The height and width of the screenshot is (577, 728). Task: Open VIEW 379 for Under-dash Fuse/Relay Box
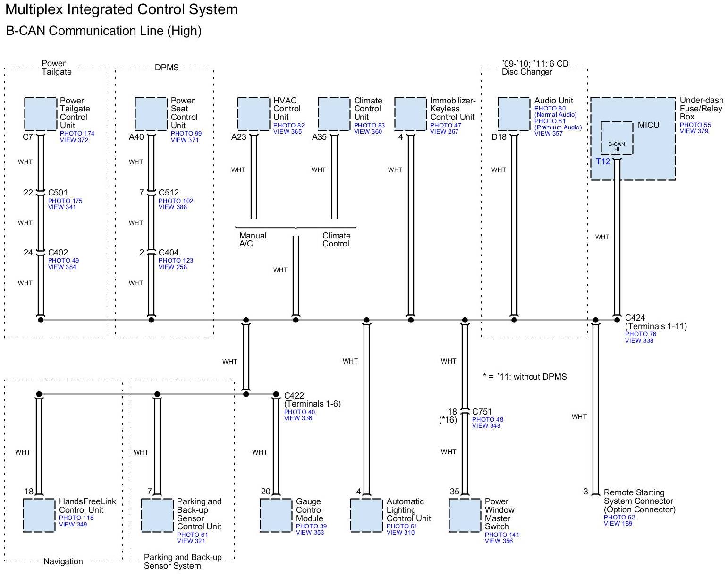pyautogui.click(x=694, y=131)
